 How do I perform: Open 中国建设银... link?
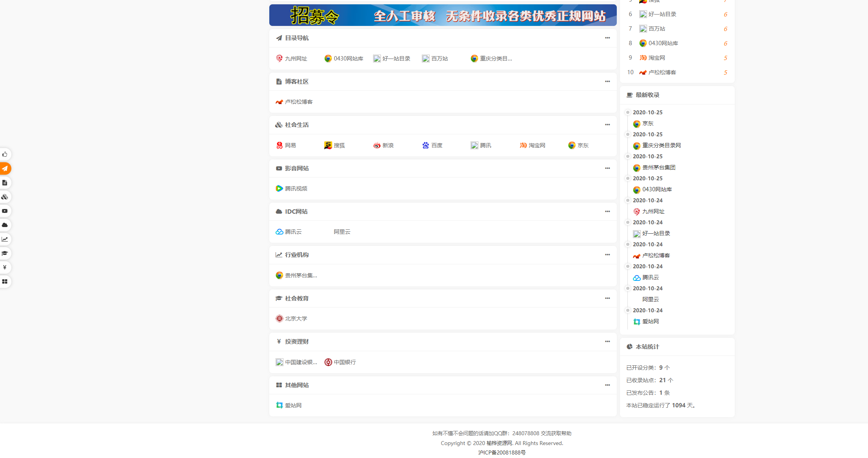click(x=296, y=362)
